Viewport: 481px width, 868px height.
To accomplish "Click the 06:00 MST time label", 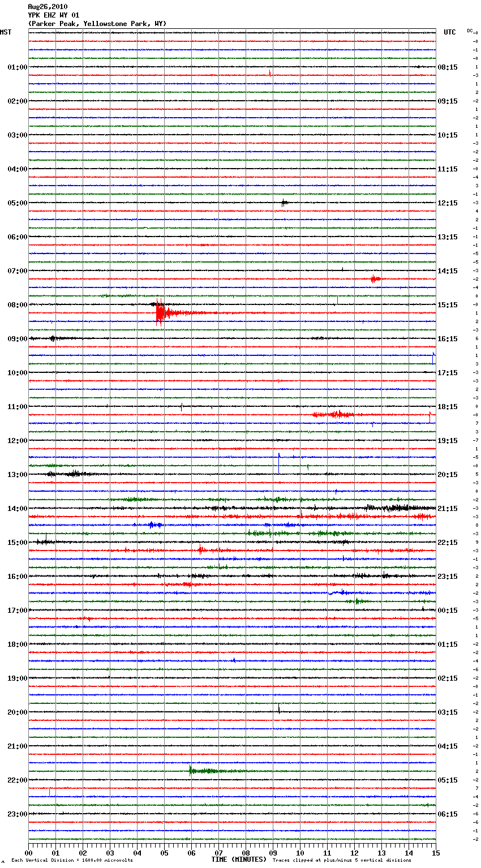I will pos(18,237).
